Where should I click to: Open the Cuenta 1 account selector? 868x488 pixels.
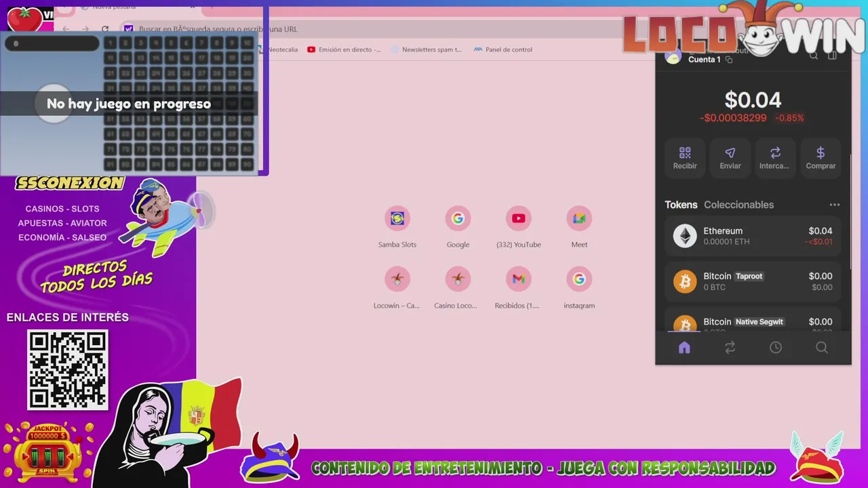pos(704,60)
